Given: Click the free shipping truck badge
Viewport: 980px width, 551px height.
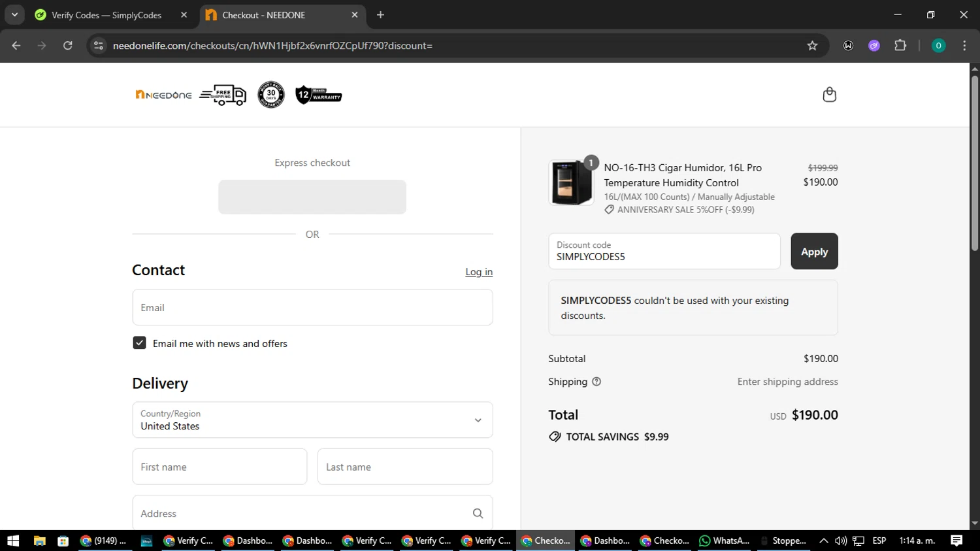Looking at the screenshot, I should (x=223, y=95).
